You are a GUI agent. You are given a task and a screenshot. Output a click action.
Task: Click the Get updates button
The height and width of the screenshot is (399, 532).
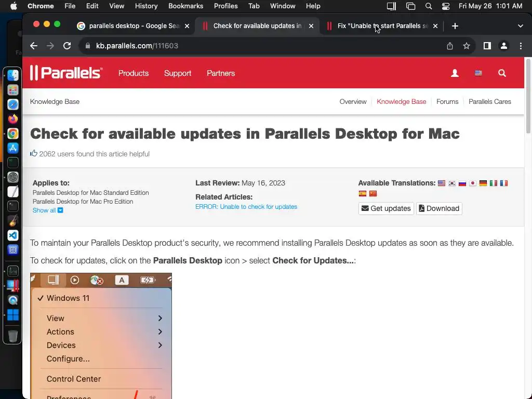pos(386,208)
